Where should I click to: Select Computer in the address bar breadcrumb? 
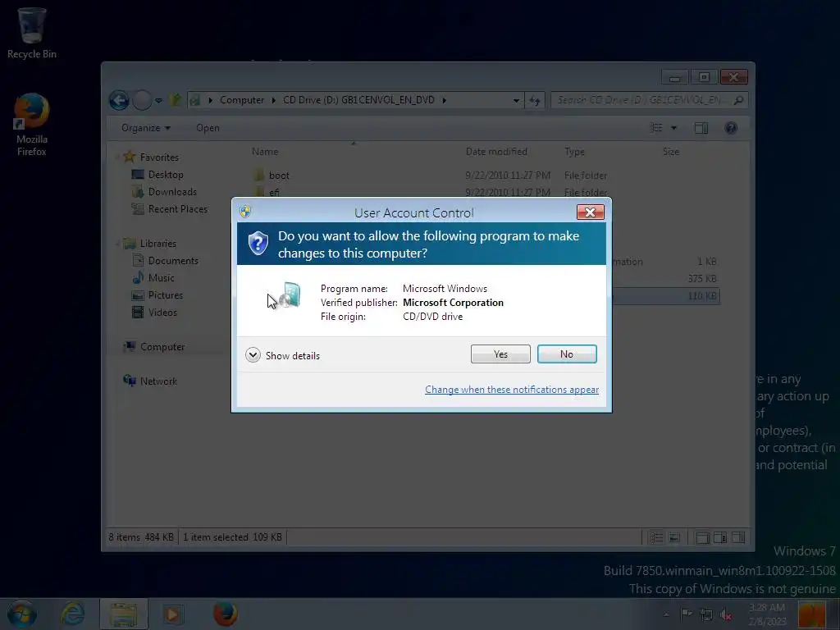(242, 100)
